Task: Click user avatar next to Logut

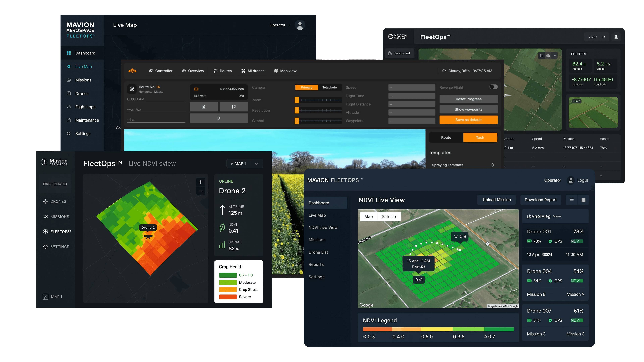Action: coord(571,180)
